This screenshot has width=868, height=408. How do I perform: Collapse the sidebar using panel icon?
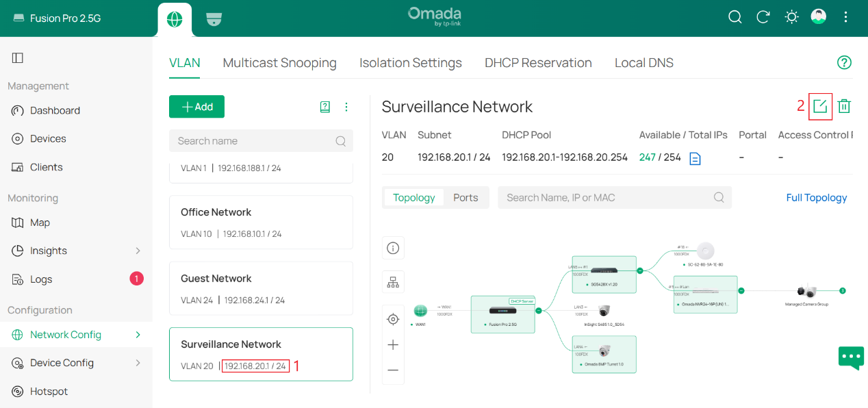(x=18, y=58)
